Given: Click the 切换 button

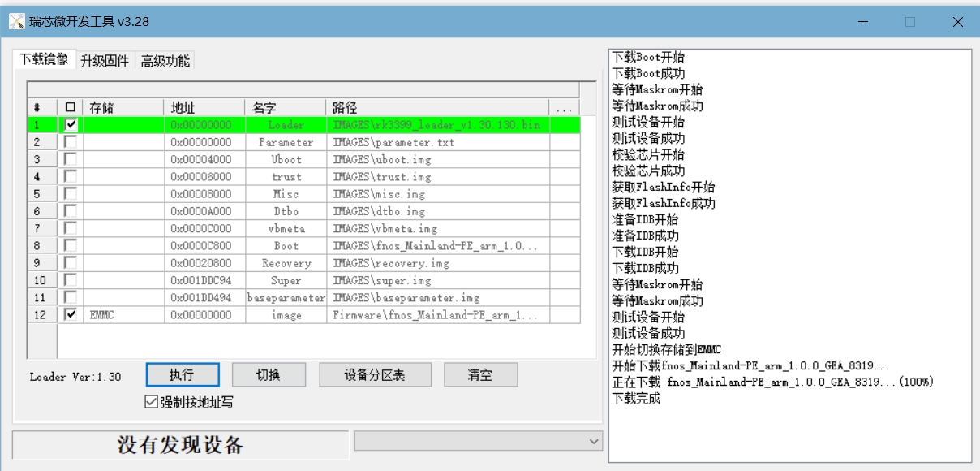Looking at the screenshot, I should point(269,374).
